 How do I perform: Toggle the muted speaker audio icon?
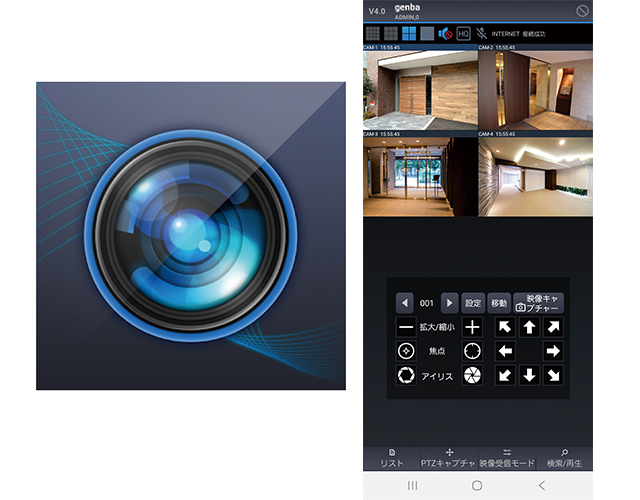[445, 33]
